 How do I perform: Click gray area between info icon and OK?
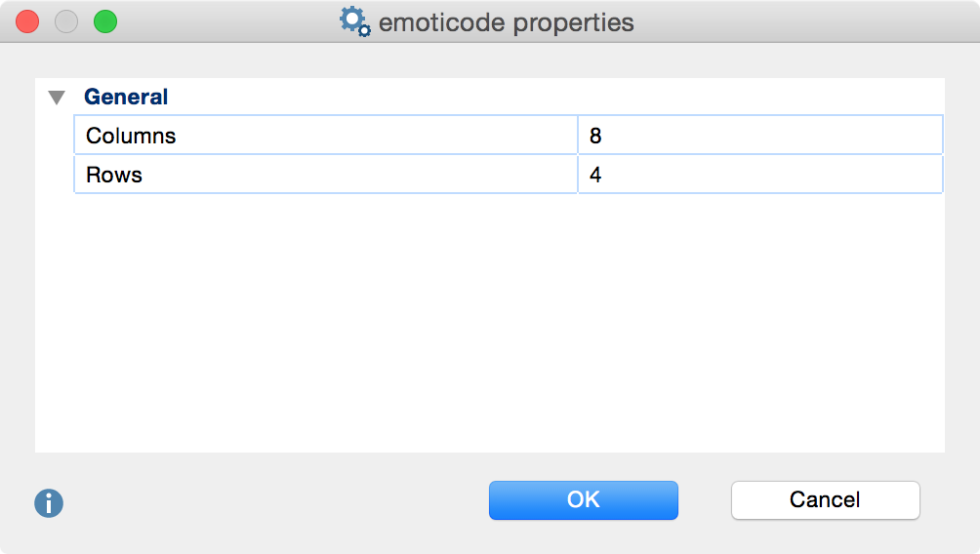(273, 501)
